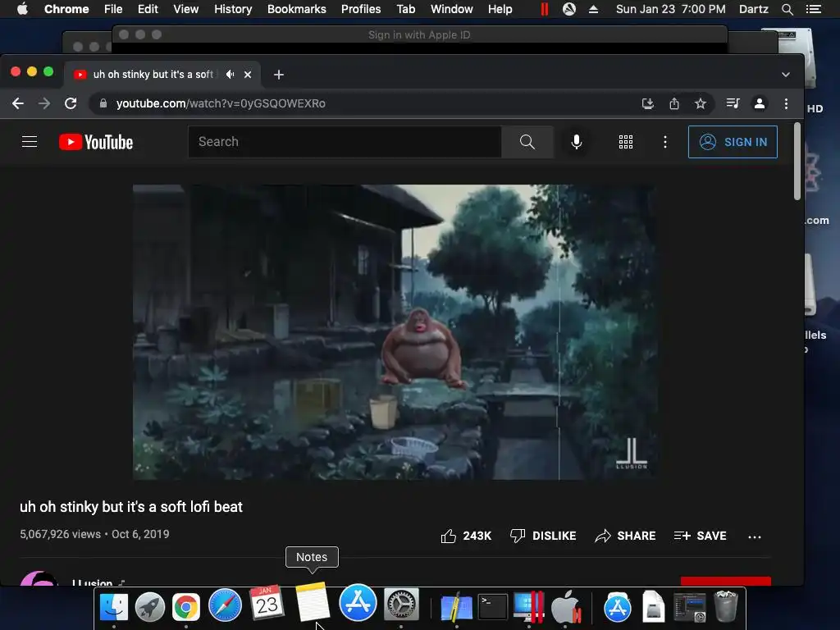840x630 pixels.
Task: Open the Bookmarks menu
Action: click(x=297, y=9)
